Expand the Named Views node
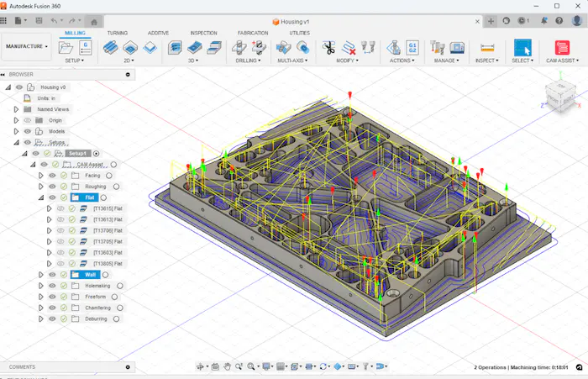The height and width of the screenshot is (379, 588). click(x=16, y=109)
